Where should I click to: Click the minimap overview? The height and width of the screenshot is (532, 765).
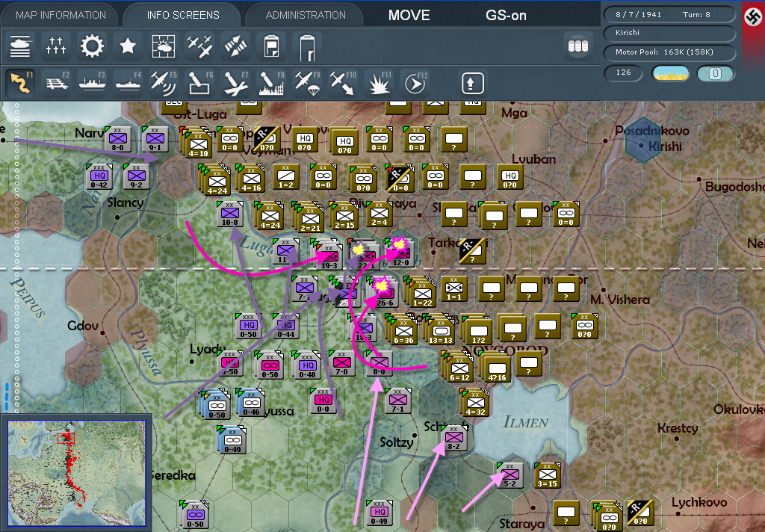coord(76,472)
